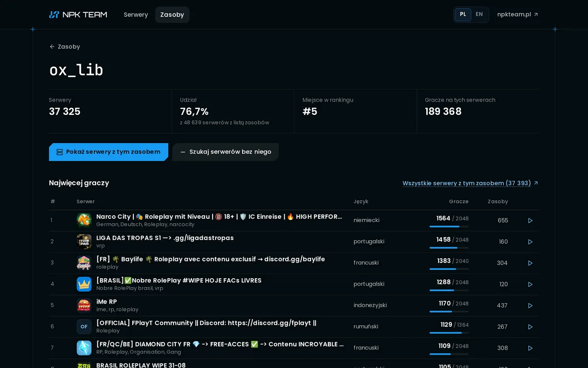Switch language to EN
Screen dimensions: 588x368
479,14
